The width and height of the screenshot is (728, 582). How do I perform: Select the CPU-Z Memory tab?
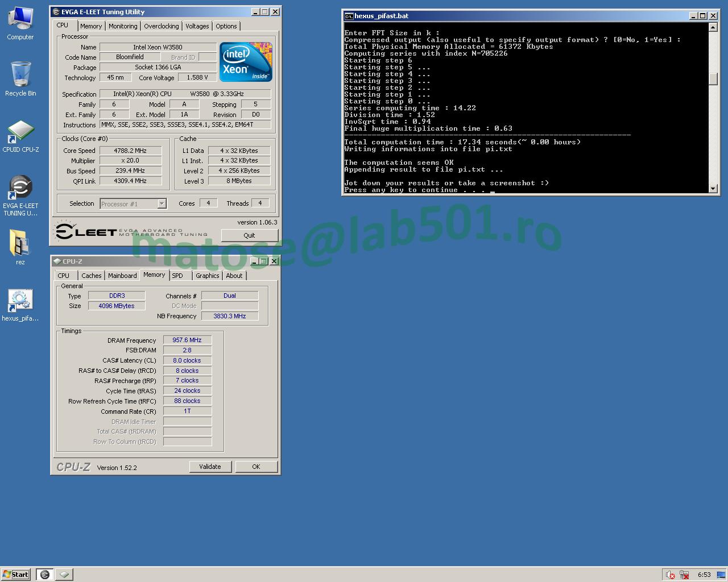pyautogui.click(x=154, y=275)
